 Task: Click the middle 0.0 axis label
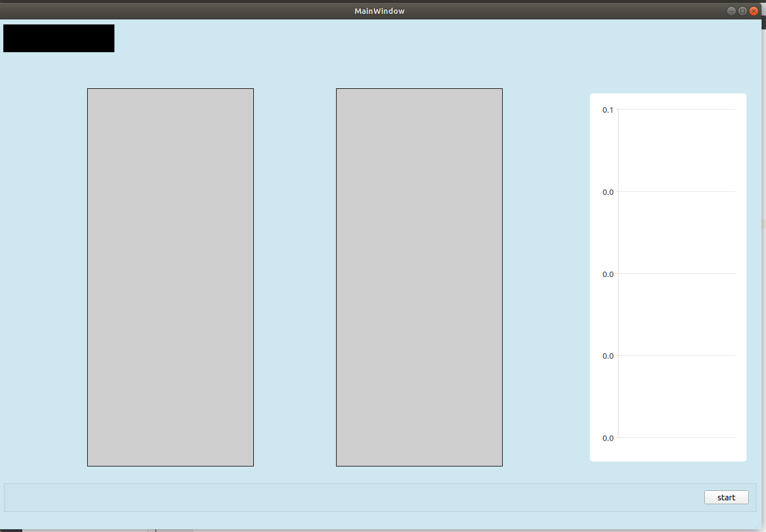click(x=609, y=274)
